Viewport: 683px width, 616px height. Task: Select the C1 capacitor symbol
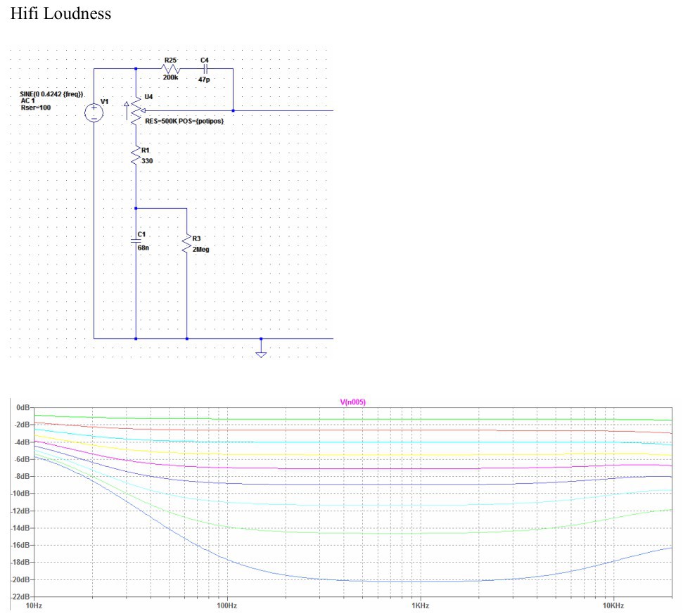136,240
